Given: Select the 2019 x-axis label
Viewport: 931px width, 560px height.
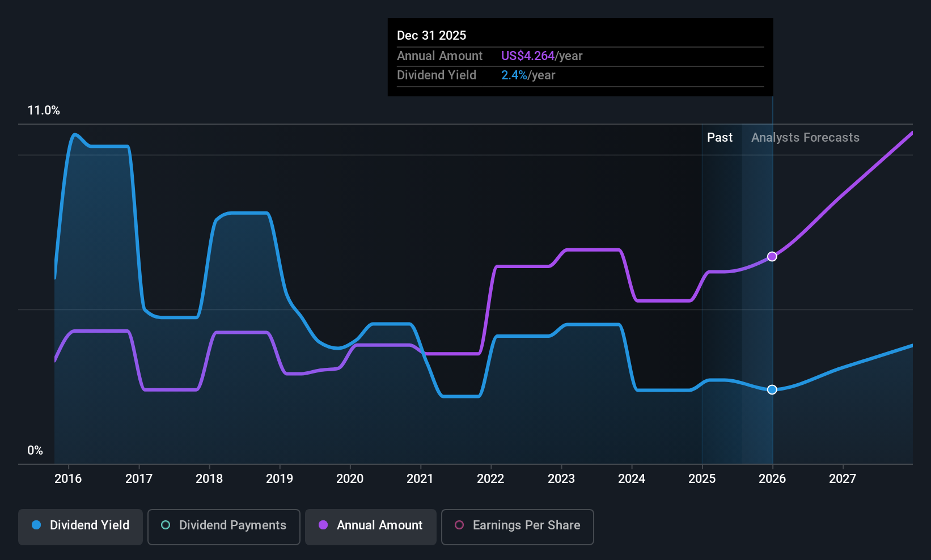Looking at the screenshot, I should click(x=280, y=478).
